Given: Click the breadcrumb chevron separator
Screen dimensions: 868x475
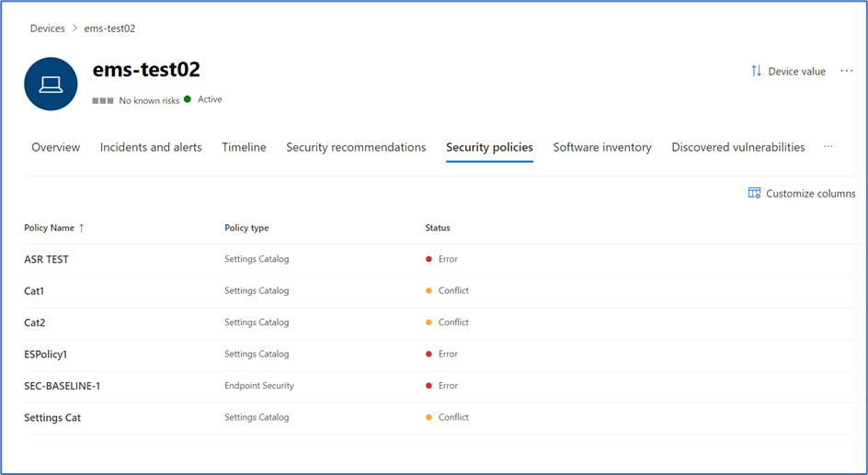Looking at the screenshot, I should [x=74, y=28].
